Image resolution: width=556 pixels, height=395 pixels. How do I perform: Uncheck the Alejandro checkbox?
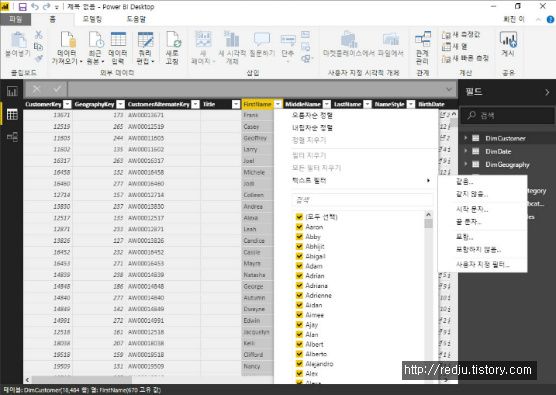click(299, 364)
